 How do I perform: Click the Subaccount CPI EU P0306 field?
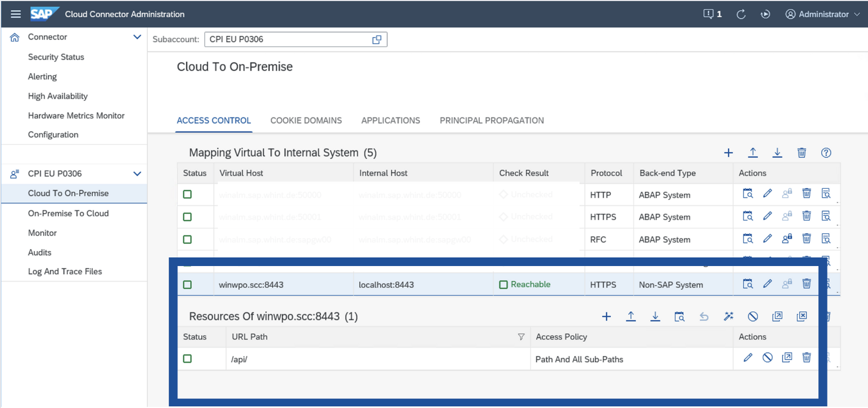[295, 39]
